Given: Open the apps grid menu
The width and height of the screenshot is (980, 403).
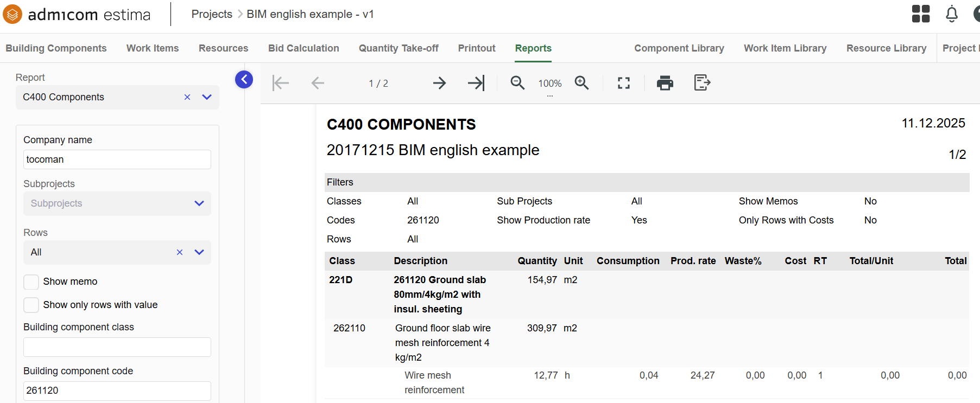Looking at the screenshot, I should pos(921,14).
